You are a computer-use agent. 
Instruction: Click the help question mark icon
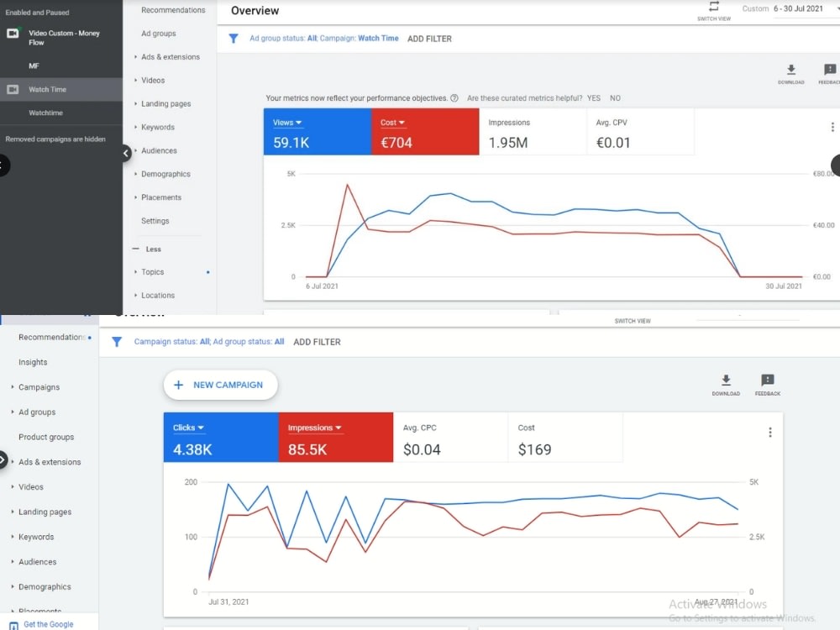(454, 98)
